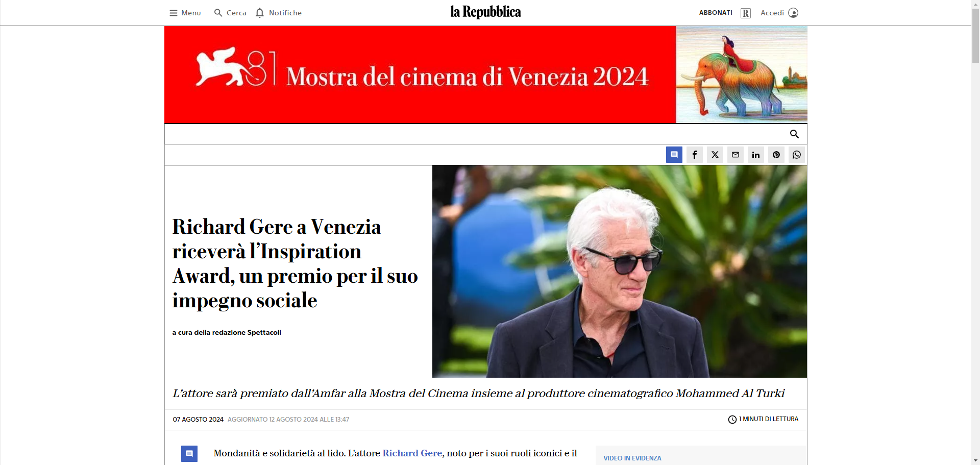Click the Accedi user avatar icon
The image size is (980, 465).
pyautogui.click(x=793, y=13)
